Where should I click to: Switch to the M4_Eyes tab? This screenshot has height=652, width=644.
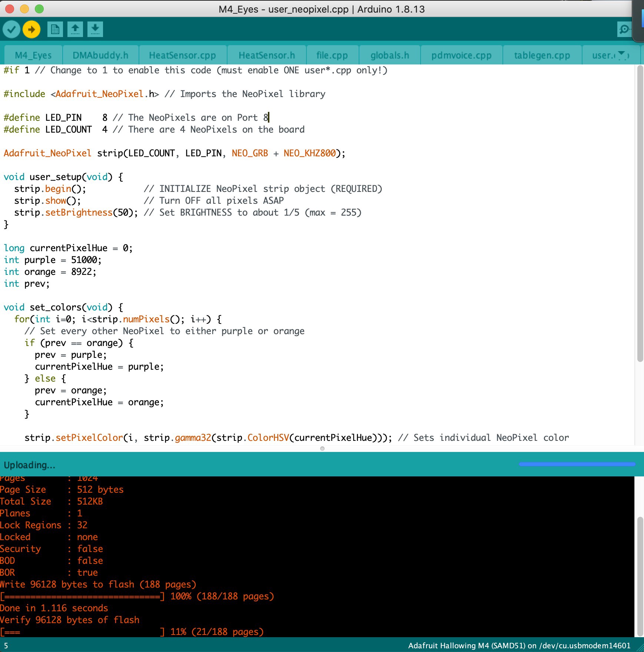point(33,56)
